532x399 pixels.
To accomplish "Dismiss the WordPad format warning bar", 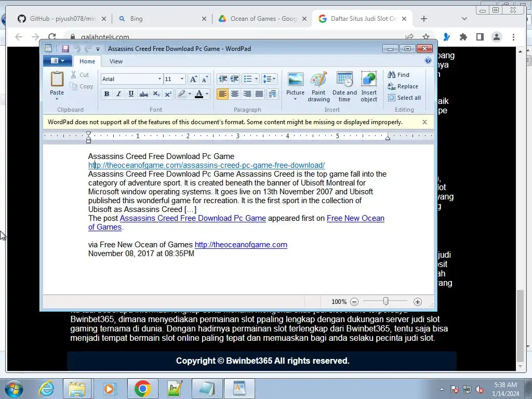I will click(424, 122).
